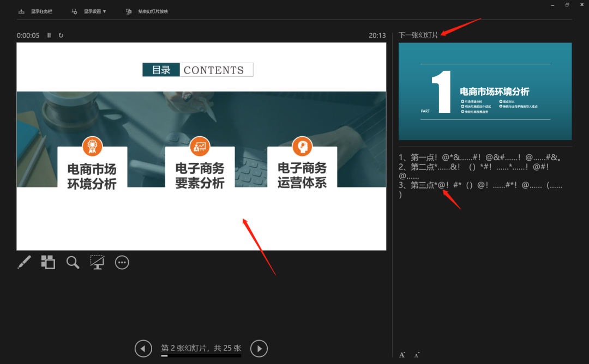Toggle black out slideshow screen
This screenshot has width=589, height=364.
(97, 262)
